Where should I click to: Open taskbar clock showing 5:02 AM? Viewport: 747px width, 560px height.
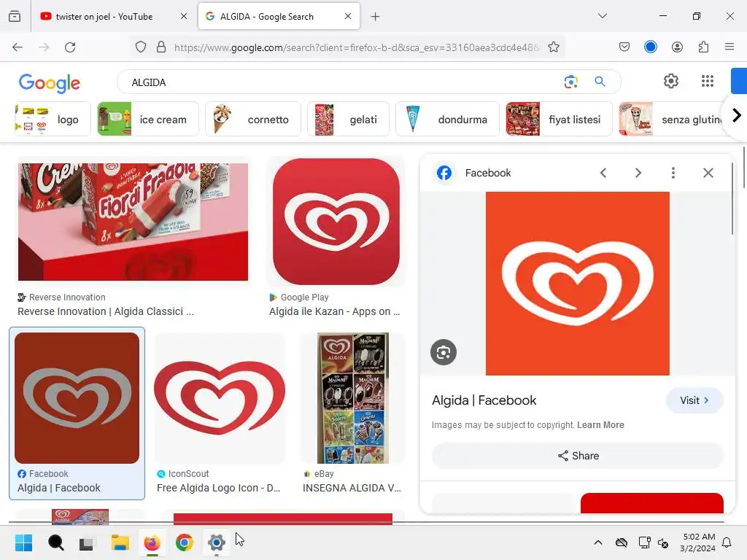[698, 542]
